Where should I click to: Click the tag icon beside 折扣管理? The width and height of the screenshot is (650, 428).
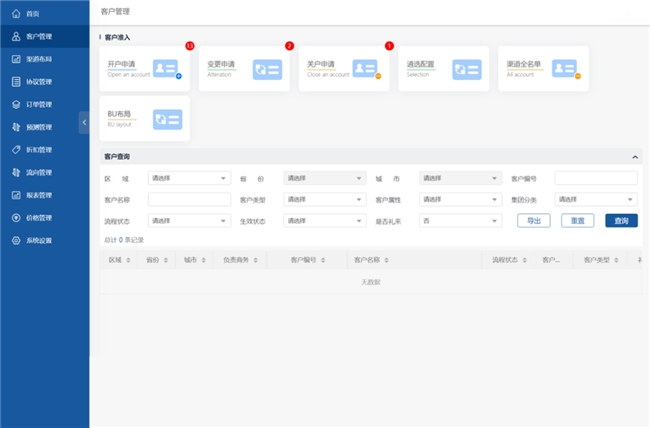(16, 150)
